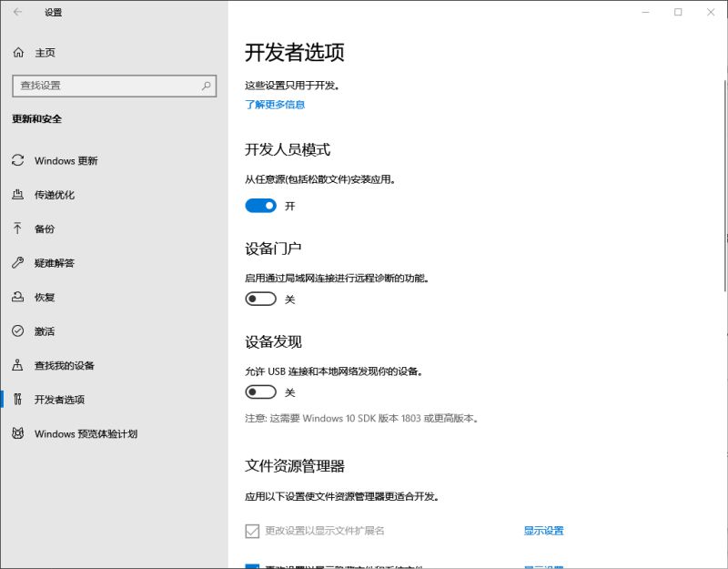Click the text 启用通过局域网连接进行远程诊断的功能
The width and height of the screenshot is (728, 569).
[337, 279]
